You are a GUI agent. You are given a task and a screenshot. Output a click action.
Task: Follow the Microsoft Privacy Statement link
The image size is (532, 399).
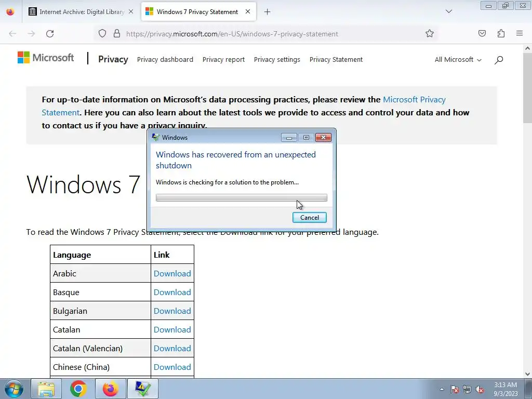click(414, 100)
